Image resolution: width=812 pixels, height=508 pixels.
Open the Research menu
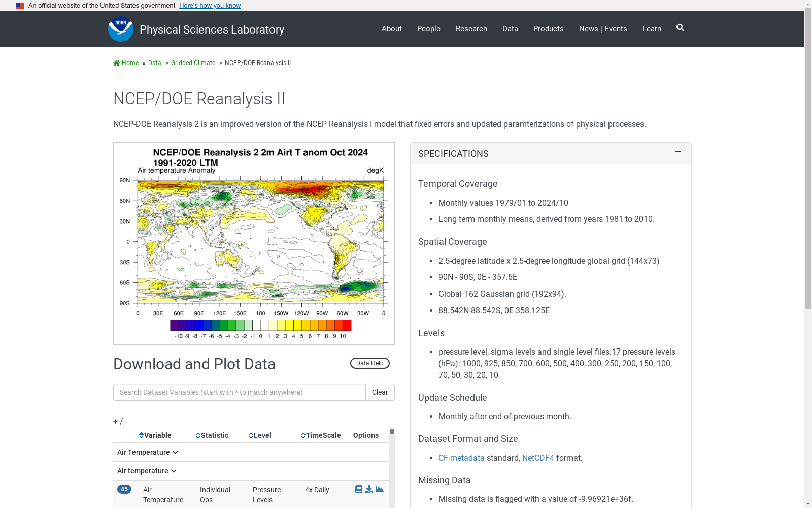(471, 29)
